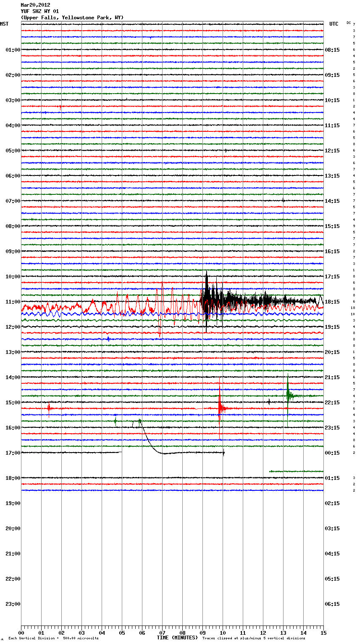Select the 12:00 MST time label
The image size is (357, 644).
pyautogui.click(x=13, y=327)
